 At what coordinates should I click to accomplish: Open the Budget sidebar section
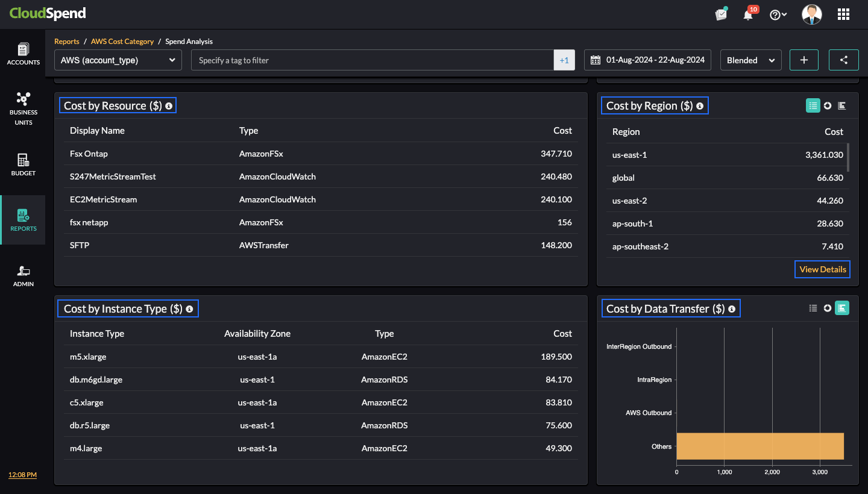pos(23,164)
